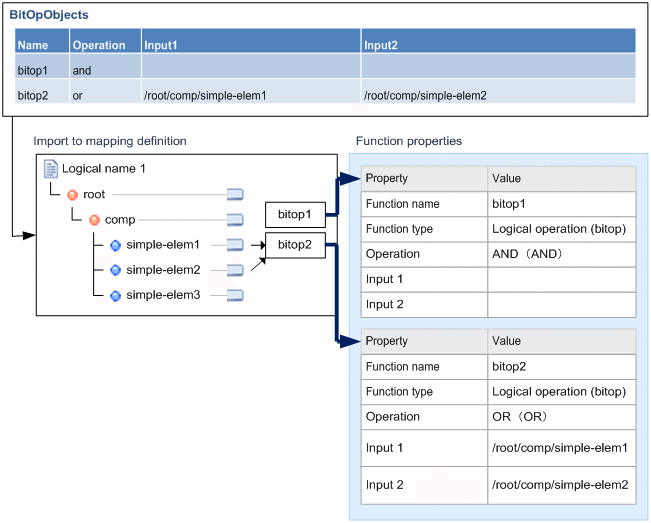Screen dimensions: 651x523
Task: Select the comp tree item label
Action: (x=120, y=219)
